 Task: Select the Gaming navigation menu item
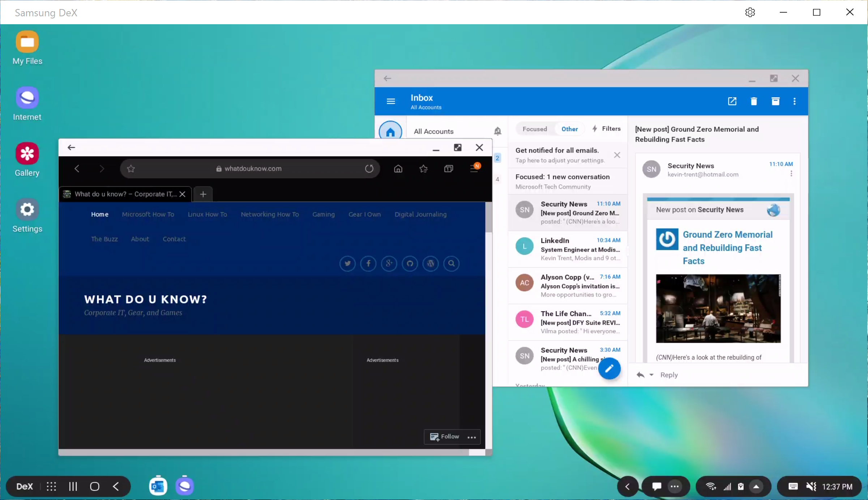(x=323, y=214)
